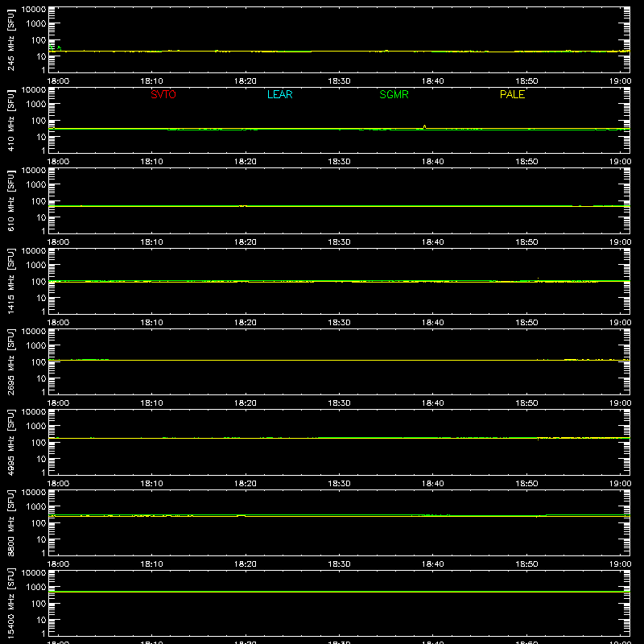Click 18:10 time label under 1415 MHz plot
Image resolution: width=644 pixels, height=644 pixels.
tap(151, 323)
